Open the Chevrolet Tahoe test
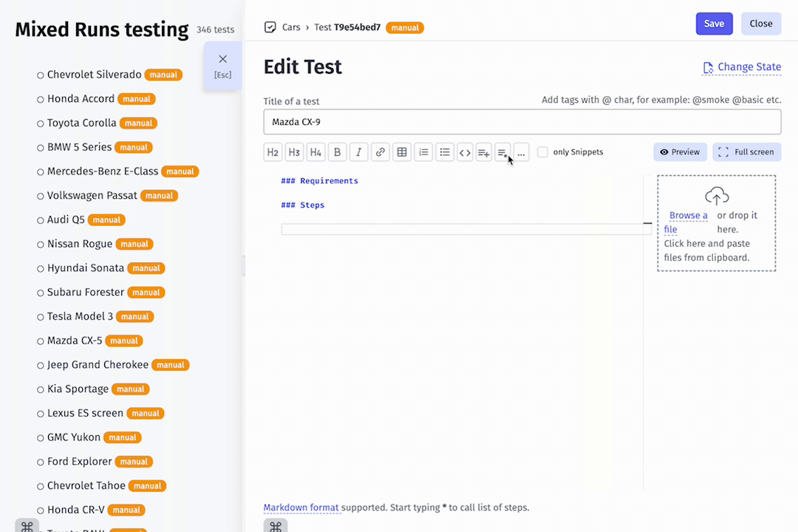Screen dimensions: 798x532 pyautogui.click(x=86, y=485)
